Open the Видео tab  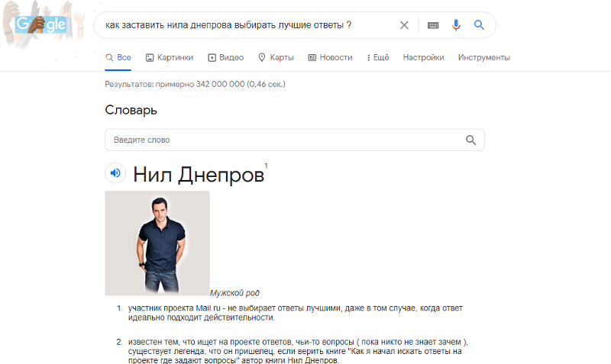225,58
